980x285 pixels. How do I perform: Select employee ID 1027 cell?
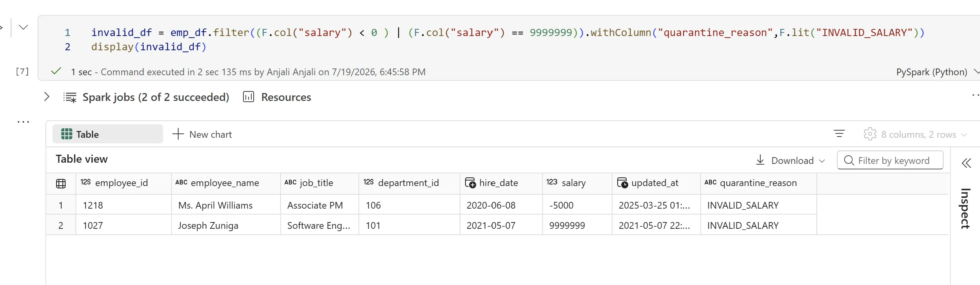pos(124,225)
